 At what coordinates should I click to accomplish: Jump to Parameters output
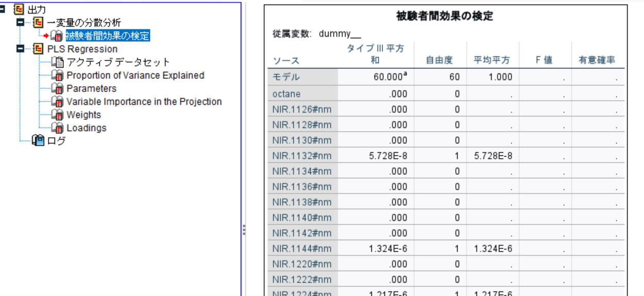(x=92, y=89)
